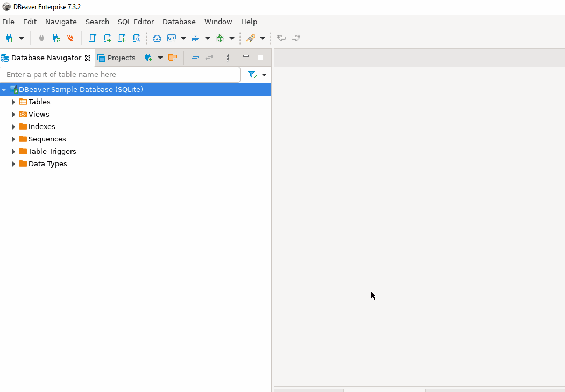Expand the Data Types node arrow
The width and height of the screenshot is (565, 392).
pyautogui.click(x=13, y=164)
